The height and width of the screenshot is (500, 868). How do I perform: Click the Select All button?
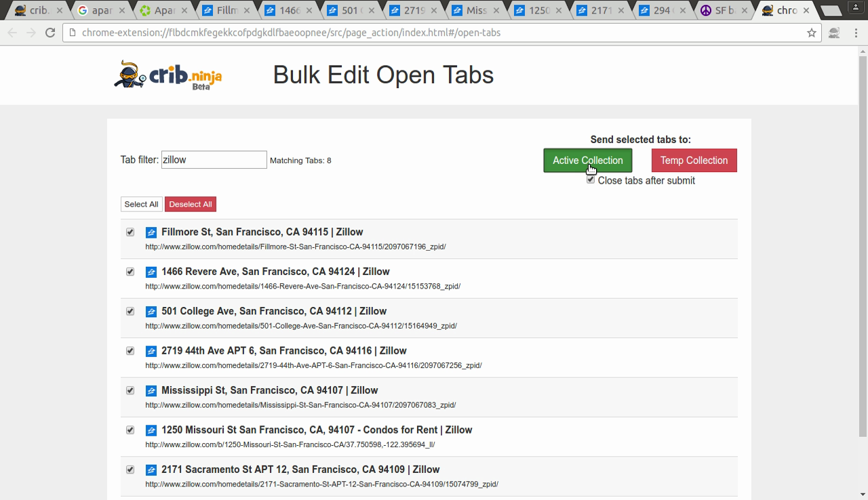[141, 204]
